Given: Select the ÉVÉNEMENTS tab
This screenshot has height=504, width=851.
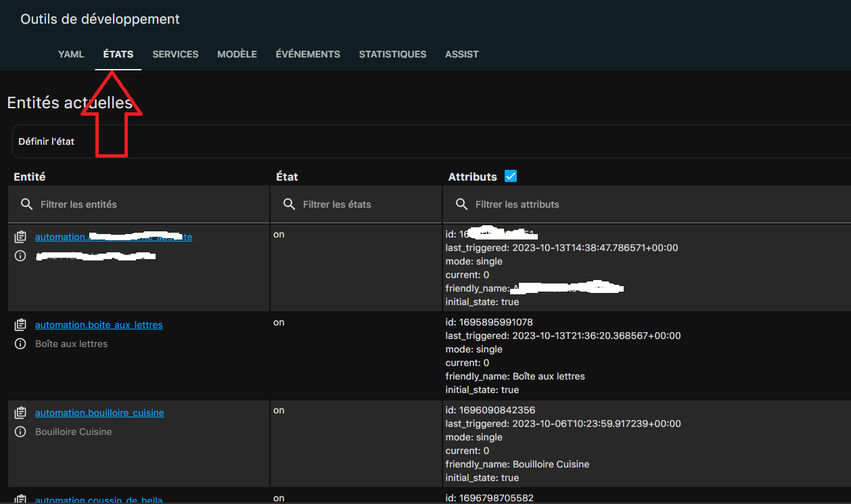Looking at the screenshot, I should coord(308,54).
